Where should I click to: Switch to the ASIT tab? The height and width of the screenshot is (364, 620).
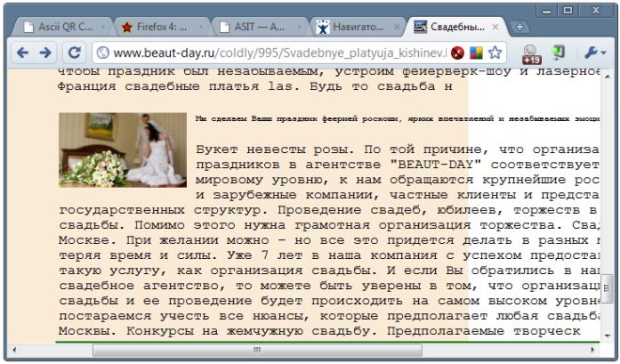260,27
